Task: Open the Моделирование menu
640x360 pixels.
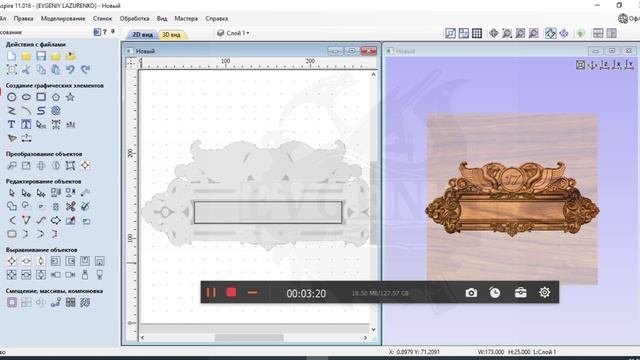Action: tap(63, 18)
